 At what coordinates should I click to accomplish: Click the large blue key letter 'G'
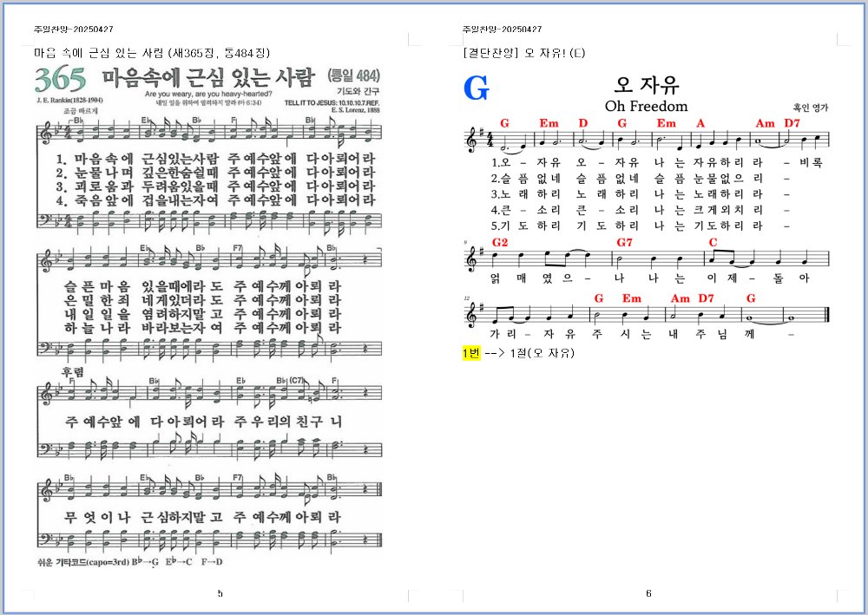476,88
